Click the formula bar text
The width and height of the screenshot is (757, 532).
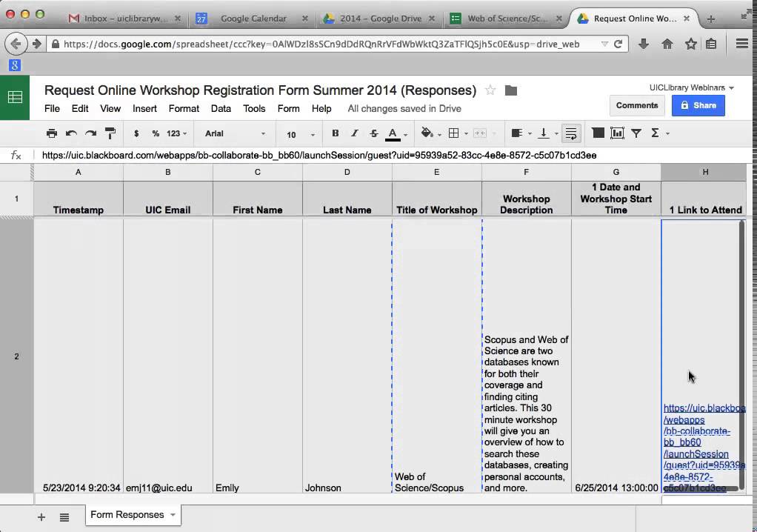click(319, 156)
